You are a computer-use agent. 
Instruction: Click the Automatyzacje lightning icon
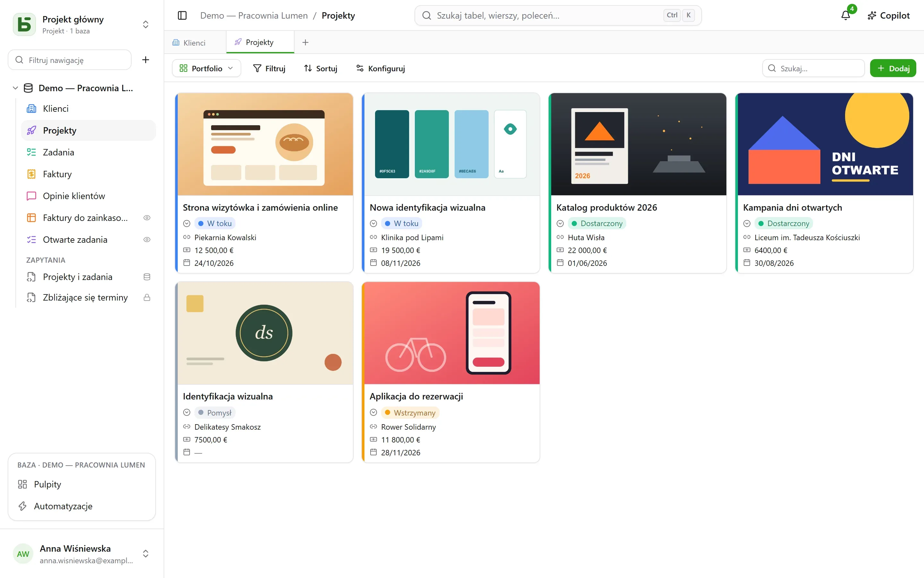point(22,506)
